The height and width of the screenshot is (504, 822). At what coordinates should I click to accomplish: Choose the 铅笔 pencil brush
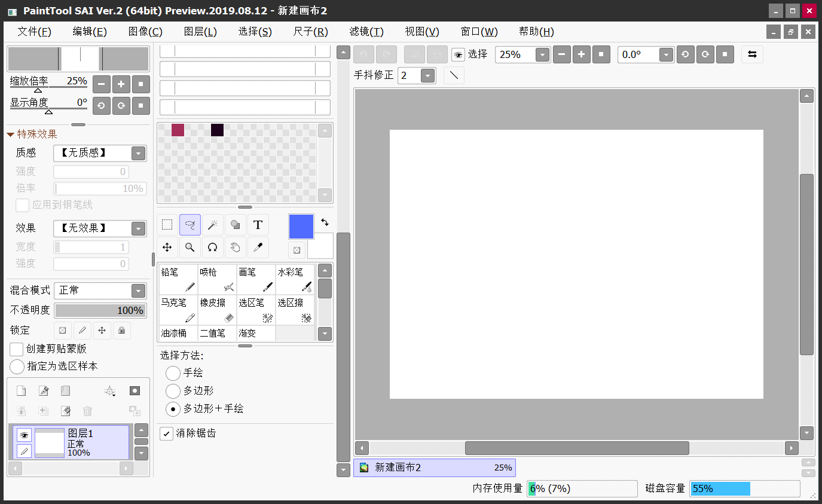178,280
